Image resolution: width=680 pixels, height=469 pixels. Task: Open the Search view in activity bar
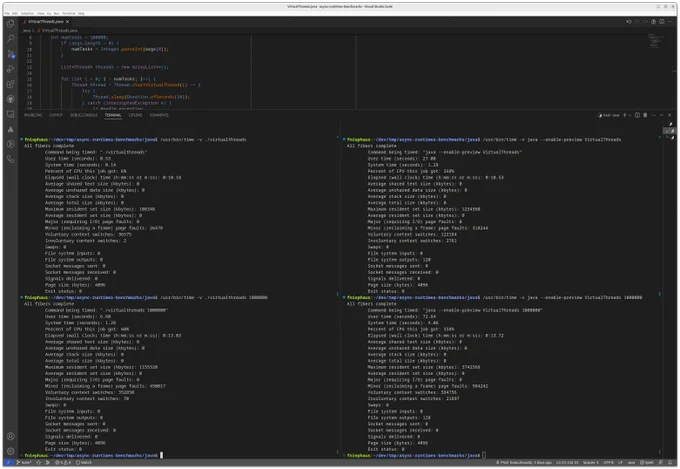click(11, 38)
